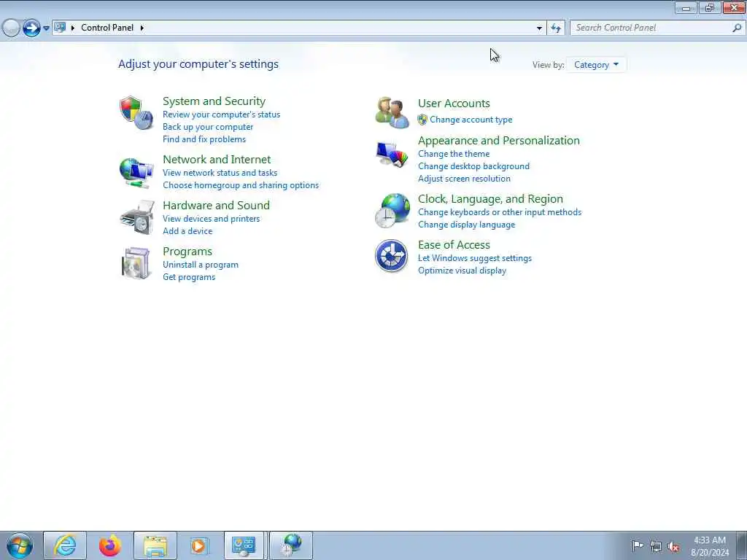Click the magnifier icon in search box
The image size is (747, 560).
coord(737,28)
